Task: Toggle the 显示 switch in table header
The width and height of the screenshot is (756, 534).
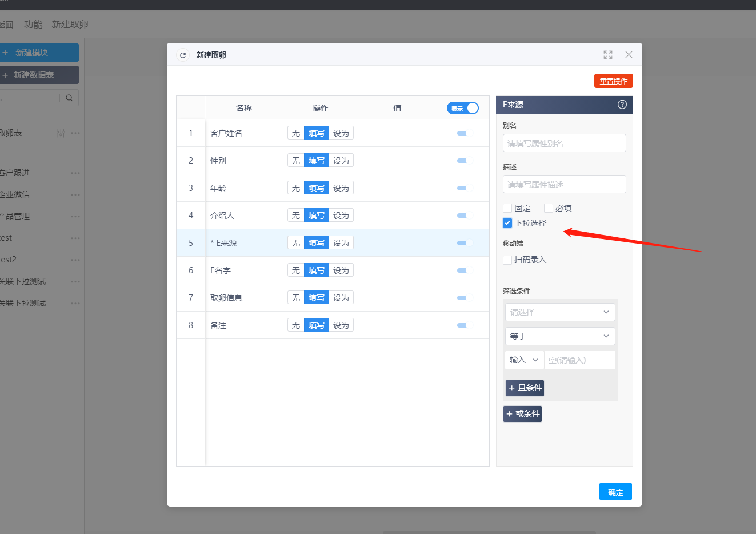Action: click(x=462, y=108)
